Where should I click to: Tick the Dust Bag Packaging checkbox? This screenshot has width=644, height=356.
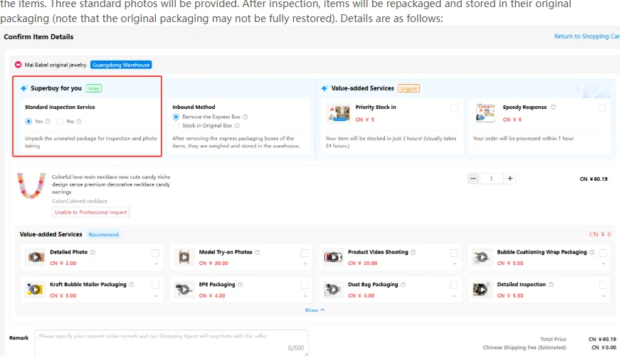(453, 285)
